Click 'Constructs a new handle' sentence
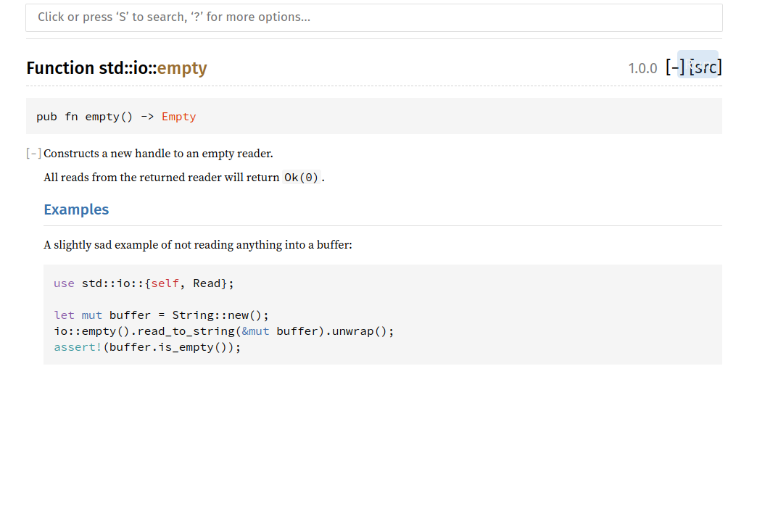 158,154
